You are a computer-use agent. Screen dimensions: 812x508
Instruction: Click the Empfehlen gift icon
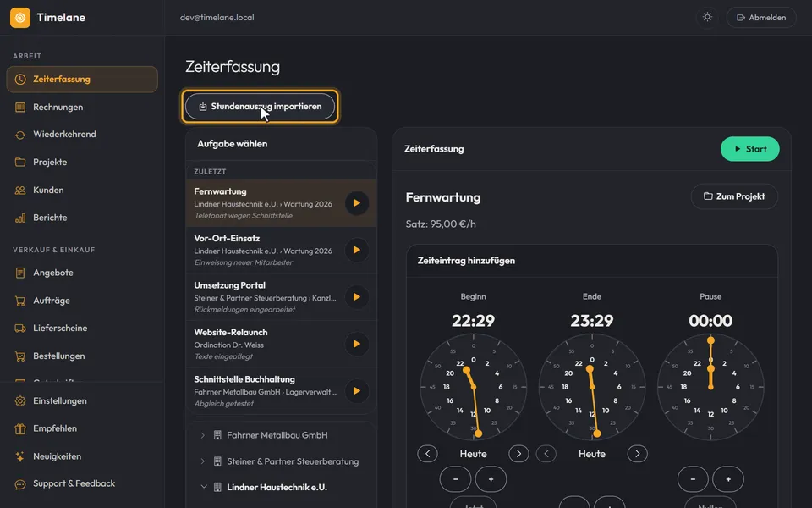[20, 428]
